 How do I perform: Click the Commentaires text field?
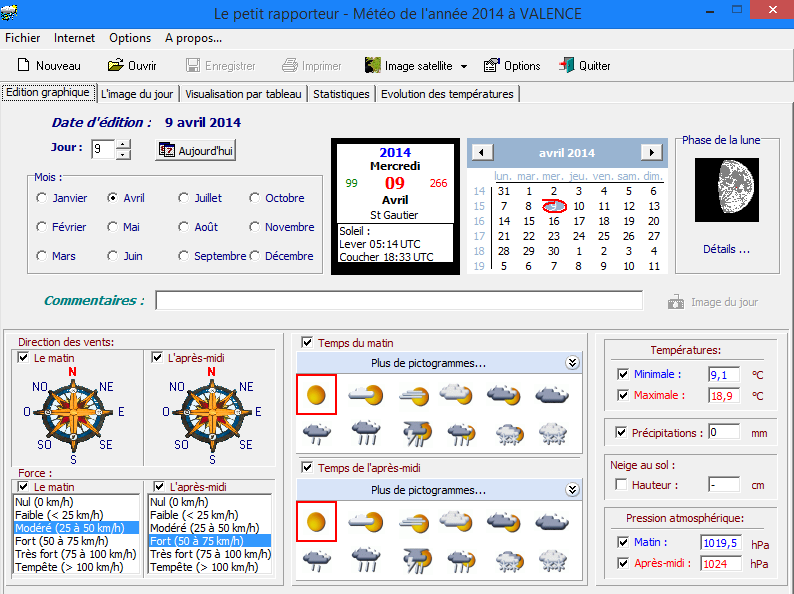[399, 300]
